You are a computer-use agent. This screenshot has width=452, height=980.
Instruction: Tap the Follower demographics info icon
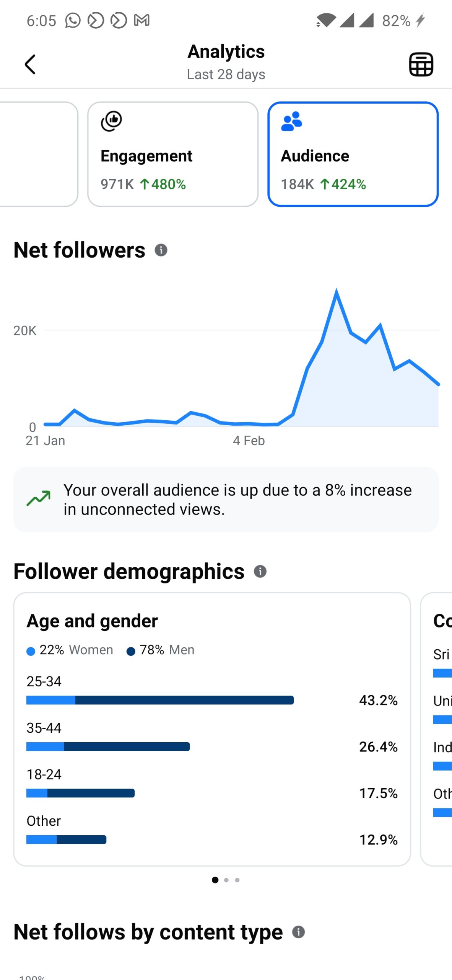point(260,571)
